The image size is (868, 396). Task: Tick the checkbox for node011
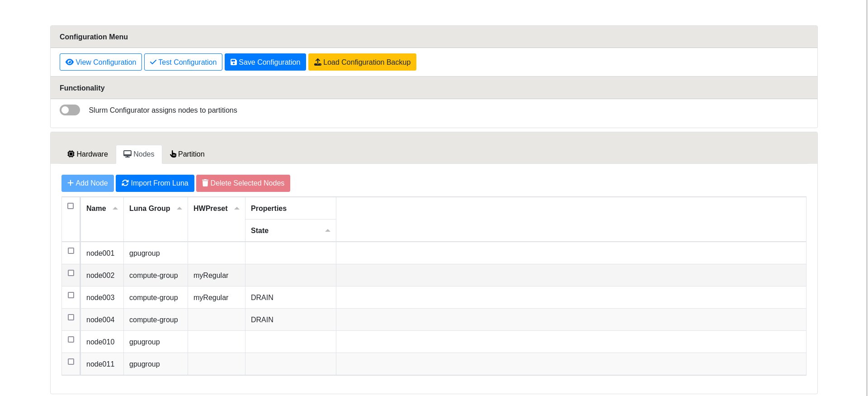[71, 362]
